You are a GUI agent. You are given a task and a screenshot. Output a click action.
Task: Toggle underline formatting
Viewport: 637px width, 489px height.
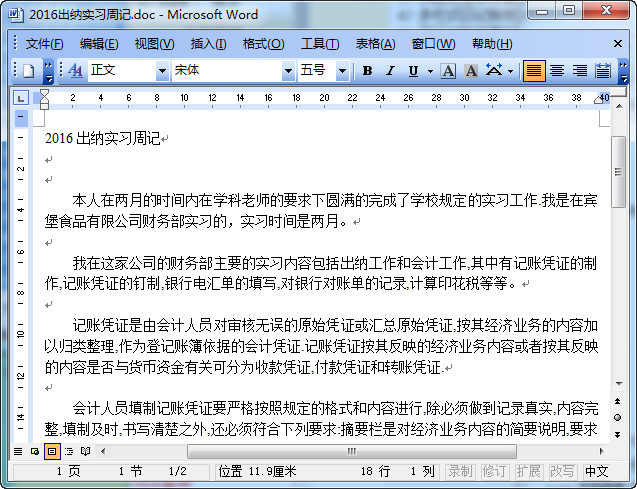[x=414, y=71]
